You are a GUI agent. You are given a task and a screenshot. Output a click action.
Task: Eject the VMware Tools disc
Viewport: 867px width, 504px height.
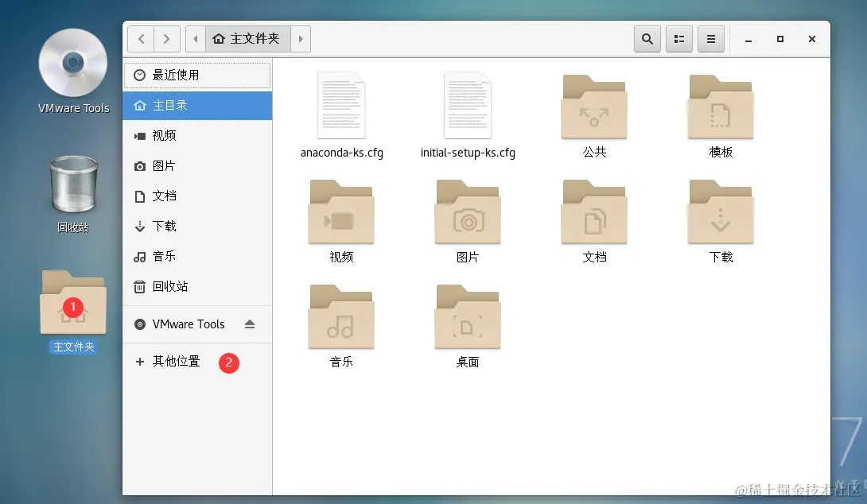click(250, 324)
